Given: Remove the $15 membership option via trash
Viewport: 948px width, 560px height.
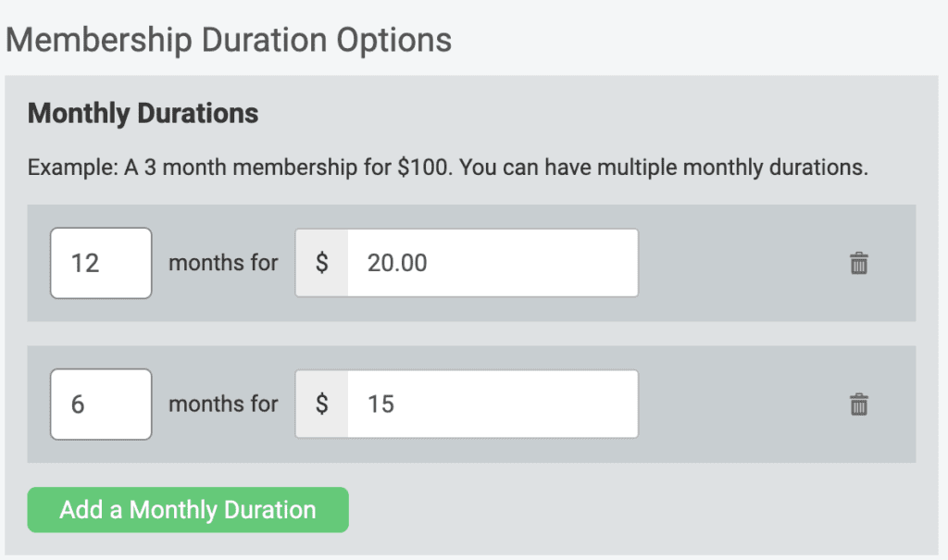Looking at the screenshot, I should (x=858, y=404).
